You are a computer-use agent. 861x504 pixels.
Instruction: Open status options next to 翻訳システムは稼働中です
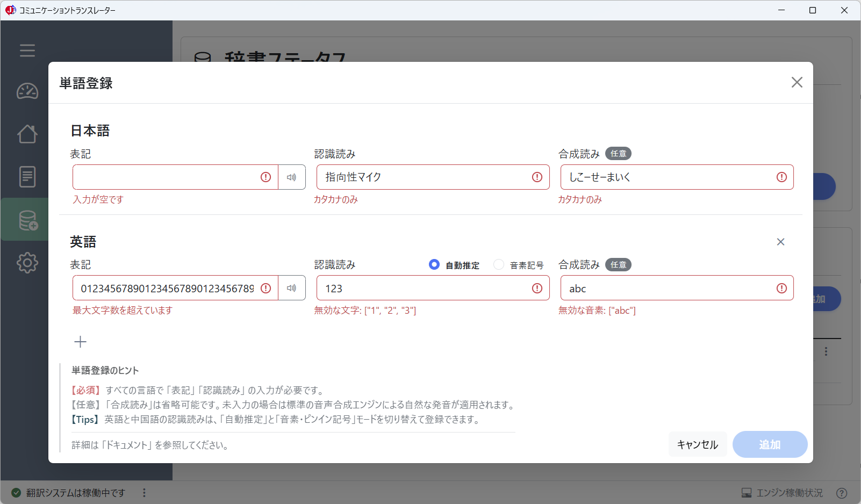144,493
